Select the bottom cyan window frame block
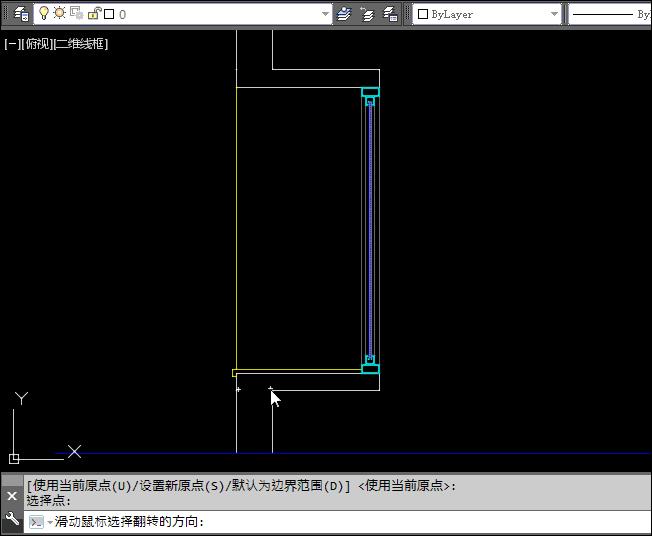652x536 pixels. pyautogui.click(x=370, y=368)
